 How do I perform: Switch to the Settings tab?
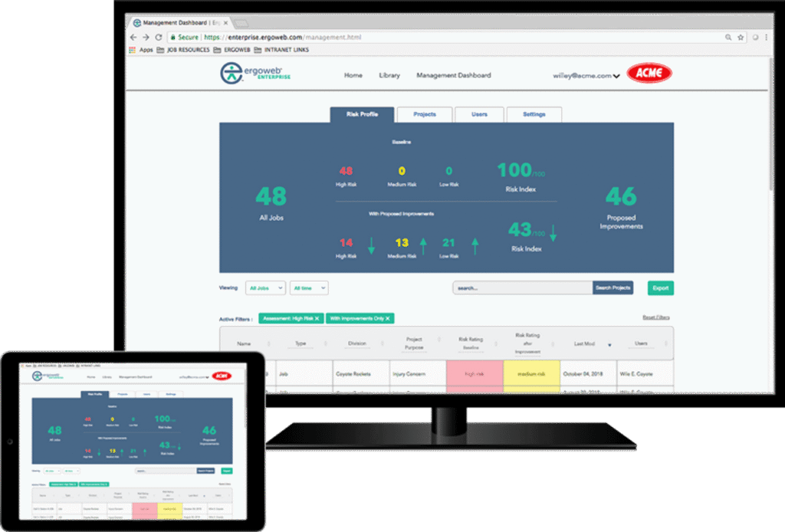click(534, 114)
